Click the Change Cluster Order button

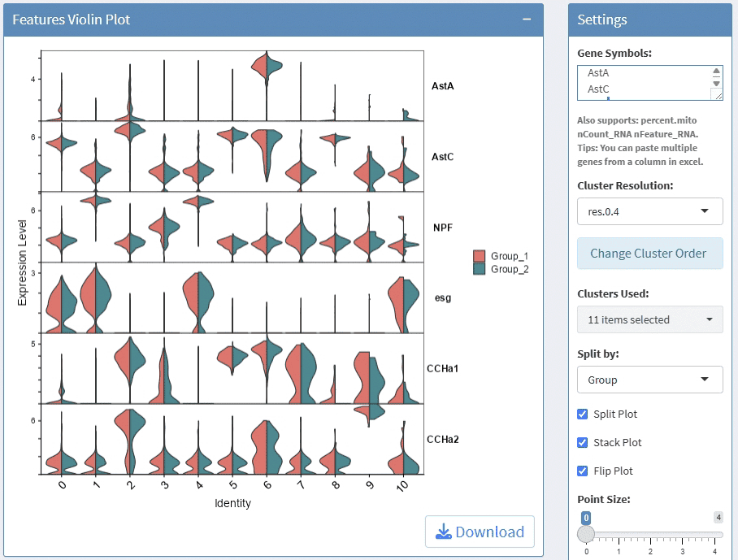click(649, 253)
